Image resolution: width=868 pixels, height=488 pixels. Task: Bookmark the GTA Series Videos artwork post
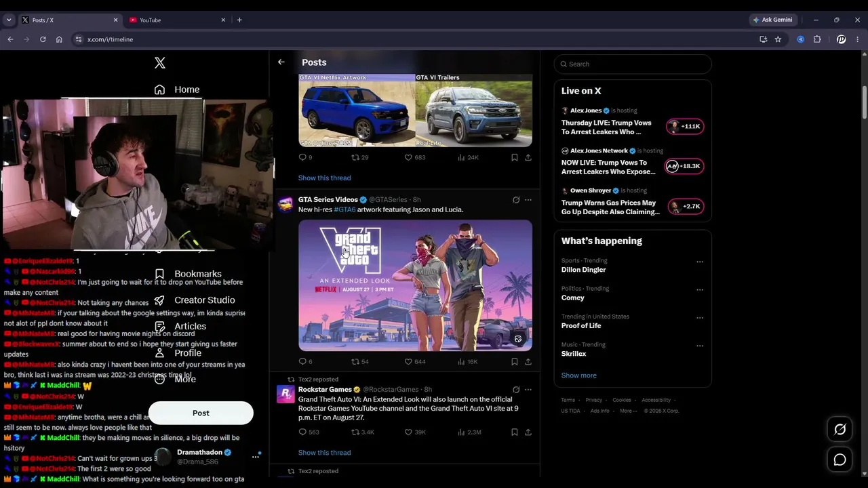(514, 362)
